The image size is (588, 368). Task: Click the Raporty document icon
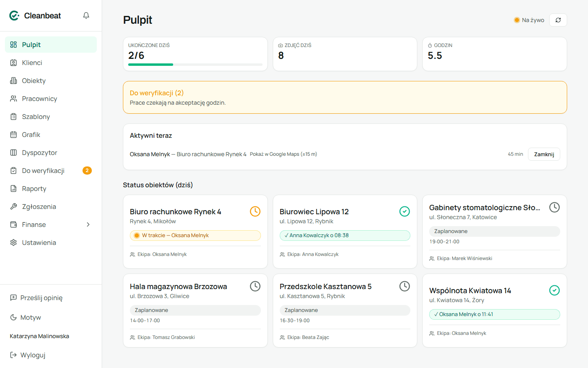[x=13, y=188]
